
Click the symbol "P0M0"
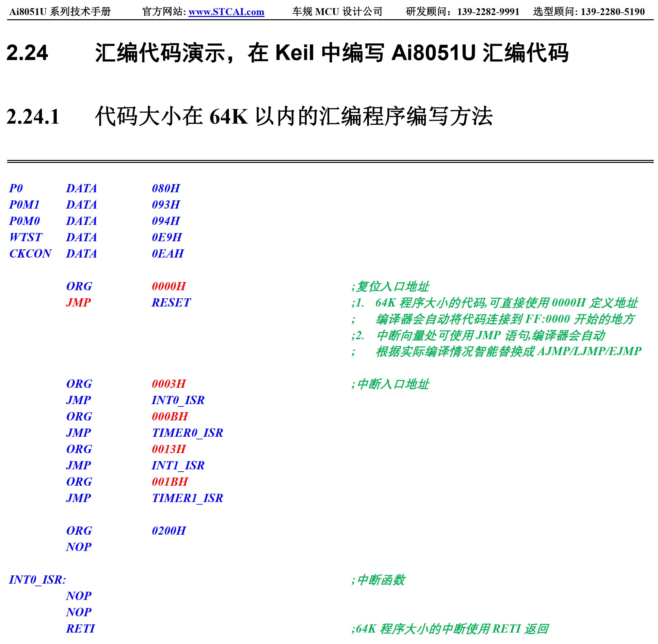click(x=24, y=221)
